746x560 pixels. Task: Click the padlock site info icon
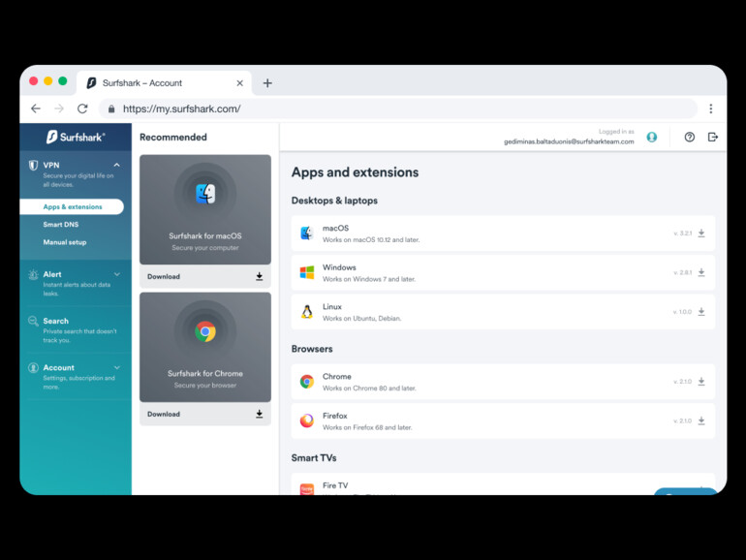pos(111,109)
